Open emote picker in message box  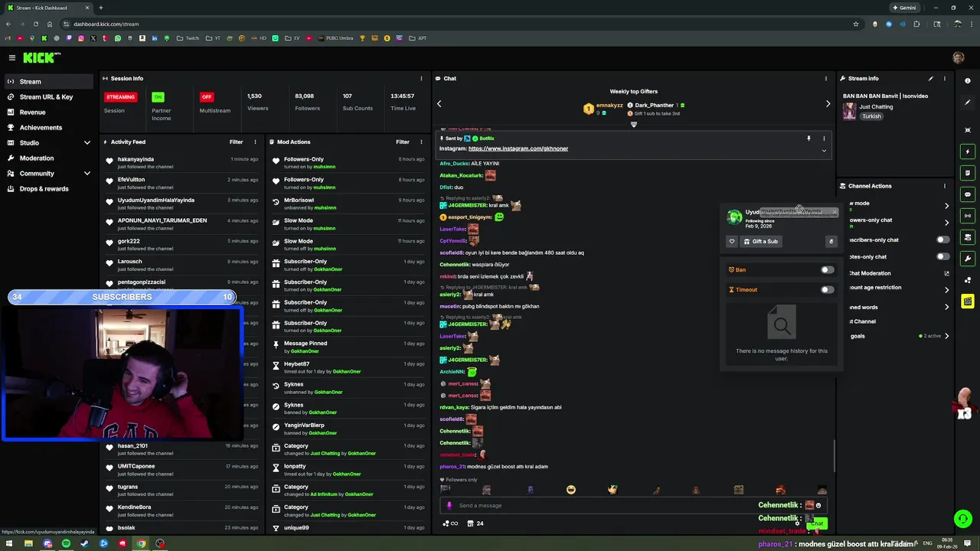pos(818,505)
